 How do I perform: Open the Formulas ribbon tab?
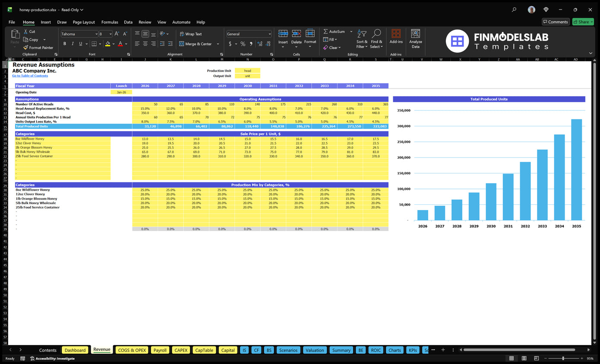click(110, 22)
